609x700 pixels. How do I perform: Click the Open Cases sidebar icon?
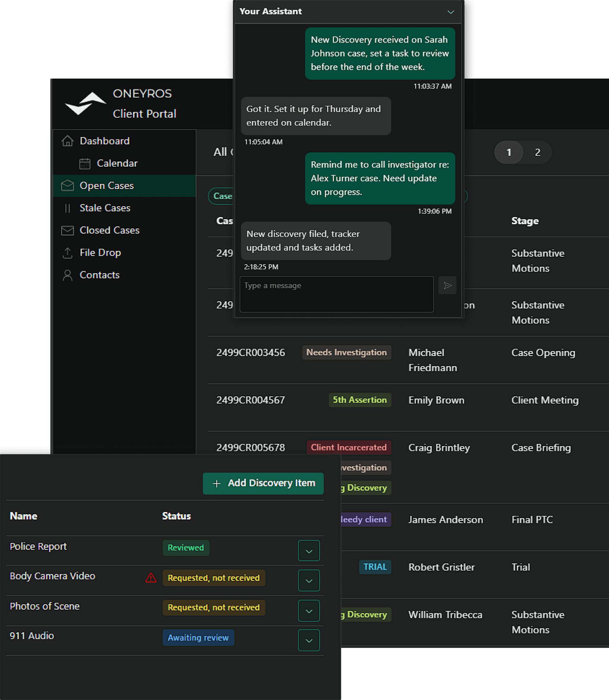[x=67, y=185]
